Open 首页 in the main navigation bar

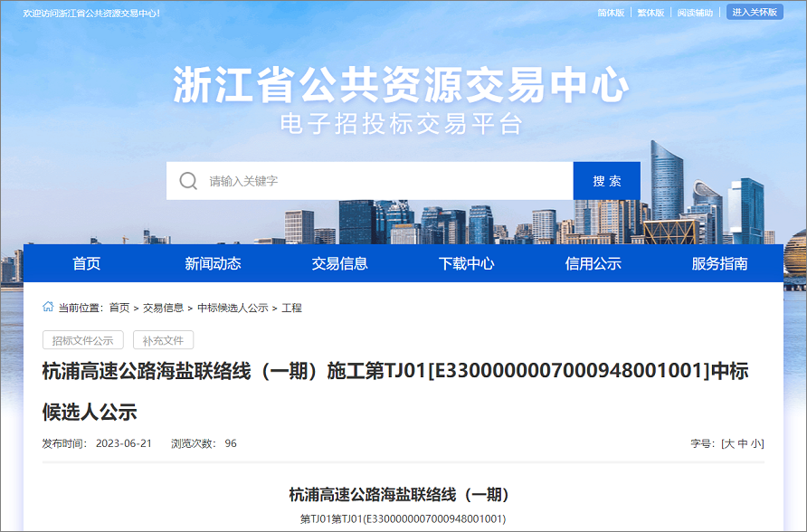click(x=87, y=263)
